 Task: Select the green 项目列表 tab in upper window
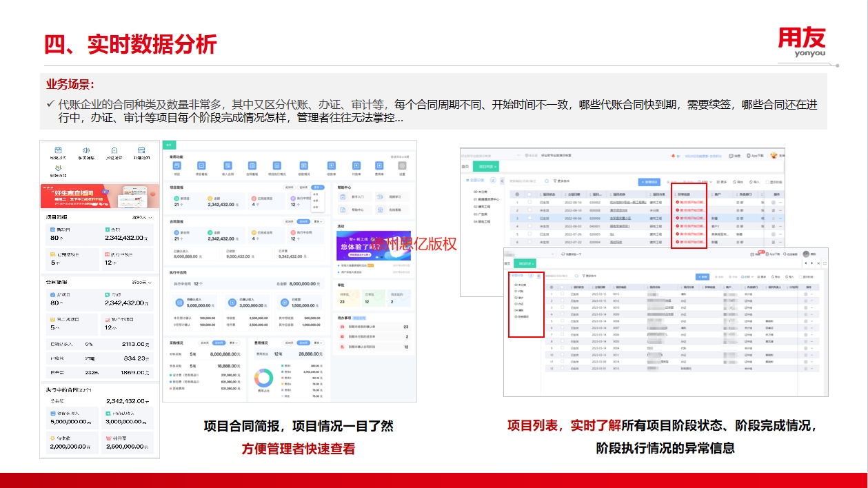[488, 166]
